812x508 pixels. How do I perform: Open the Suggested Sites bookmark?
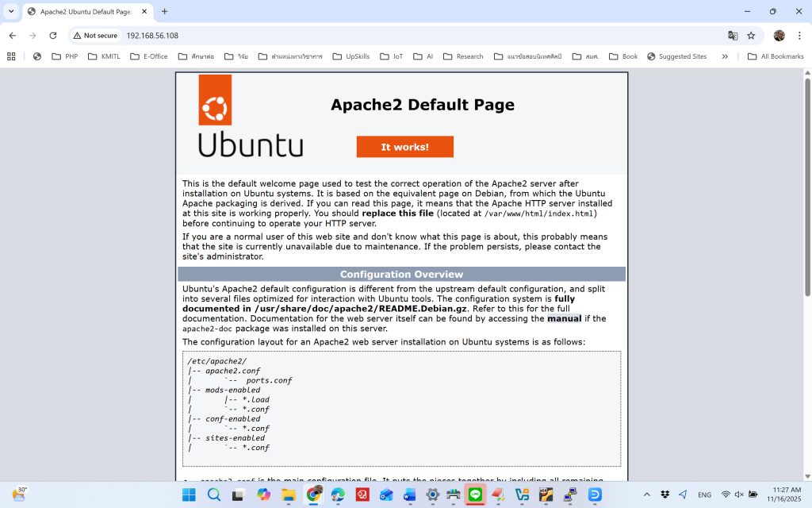[x=676, y=56]
